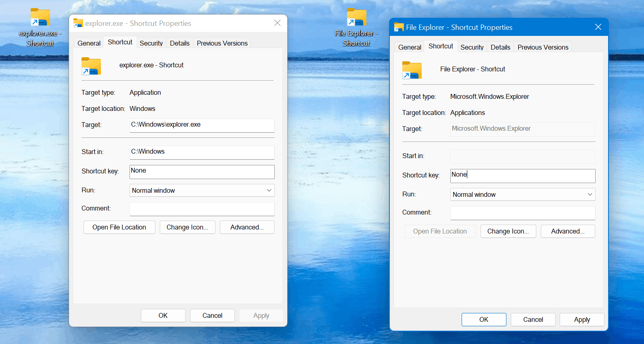Viewport: 644px width, 344px height.
Task: Select the Shortcut tab in File Explorer properties
Action: 441,46
